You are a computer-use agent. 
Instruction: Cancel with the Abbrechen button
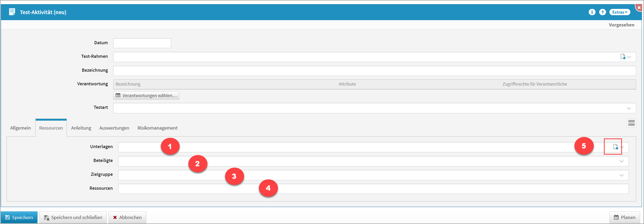[127, 217]
